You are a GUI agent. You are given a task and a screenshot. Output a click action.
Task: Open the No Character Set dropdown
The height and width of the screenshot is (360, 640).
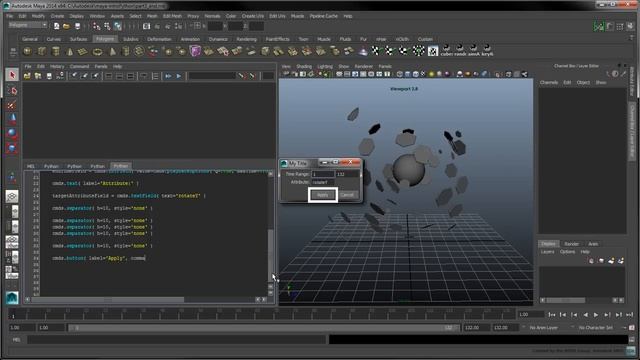[596, 328]
